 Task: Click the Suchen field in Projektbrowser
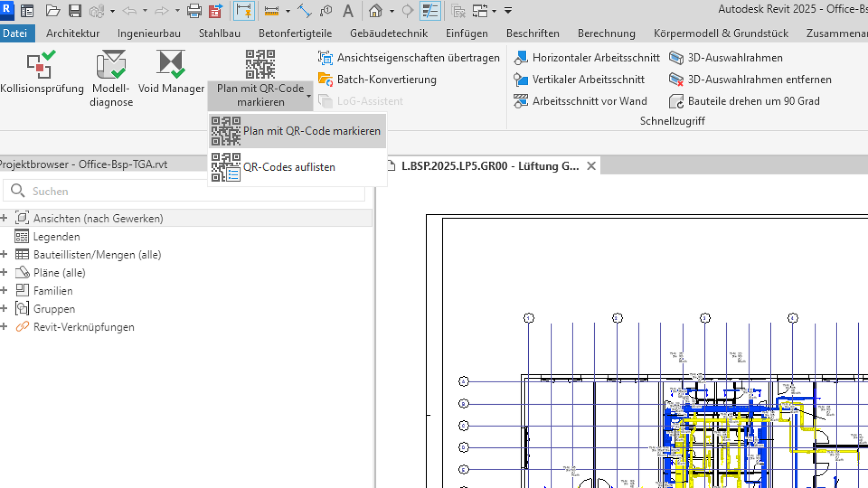pos(184,191)
